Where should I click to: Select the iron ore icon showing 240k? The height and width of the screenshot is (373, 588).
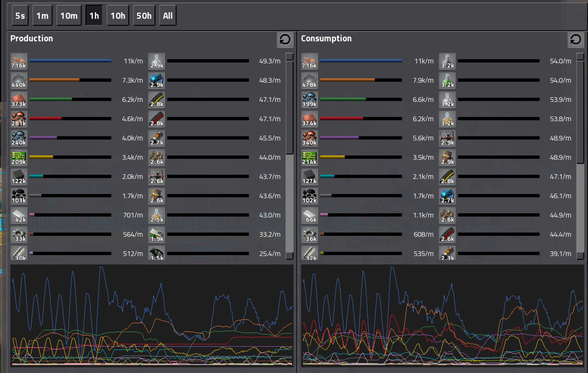pyautogui.click(x=19, y=138)
